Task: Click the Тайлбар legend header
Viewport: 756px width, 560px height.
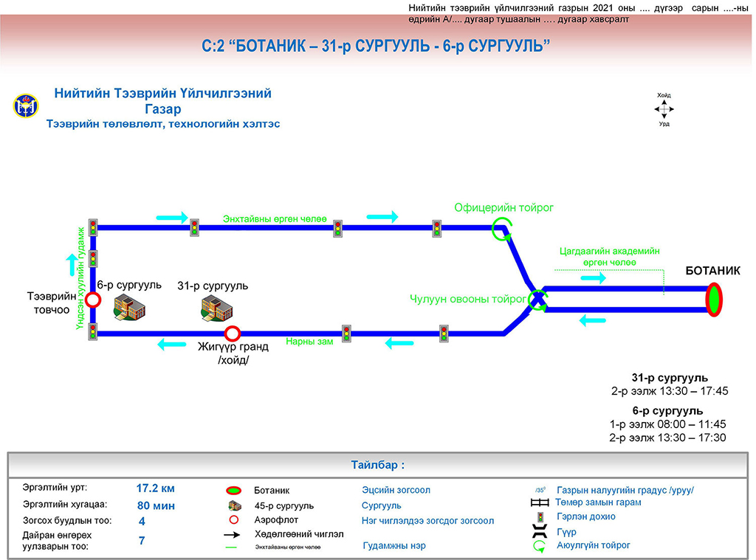Action: coord(377,466)
